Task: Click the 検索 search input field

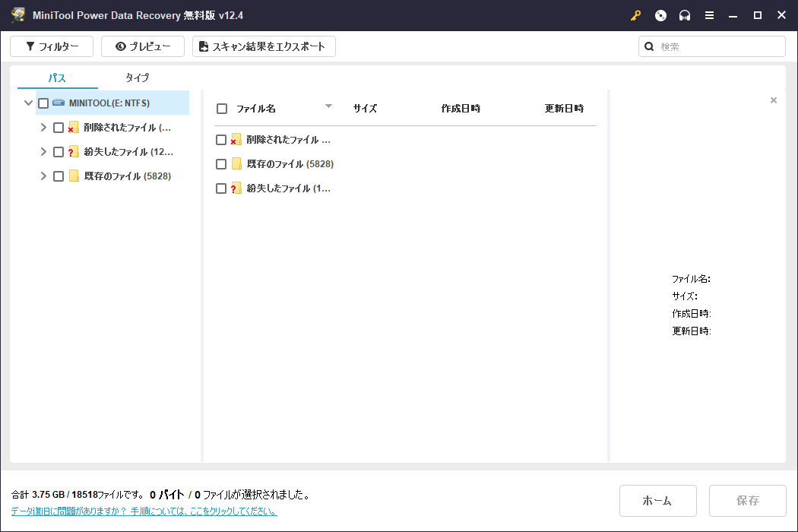Action: pyautogui.click(x=712, y=46)
